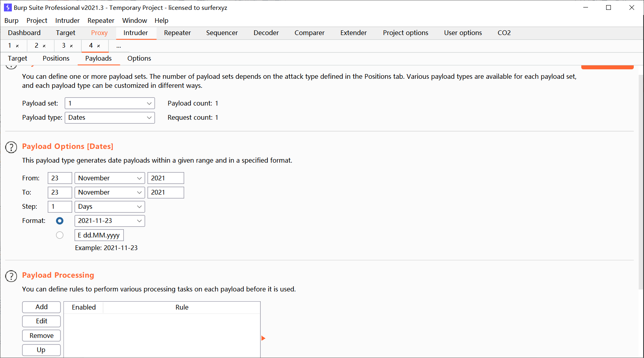
Task: Close Intruder attack tab 2
Action: (44, 46)
